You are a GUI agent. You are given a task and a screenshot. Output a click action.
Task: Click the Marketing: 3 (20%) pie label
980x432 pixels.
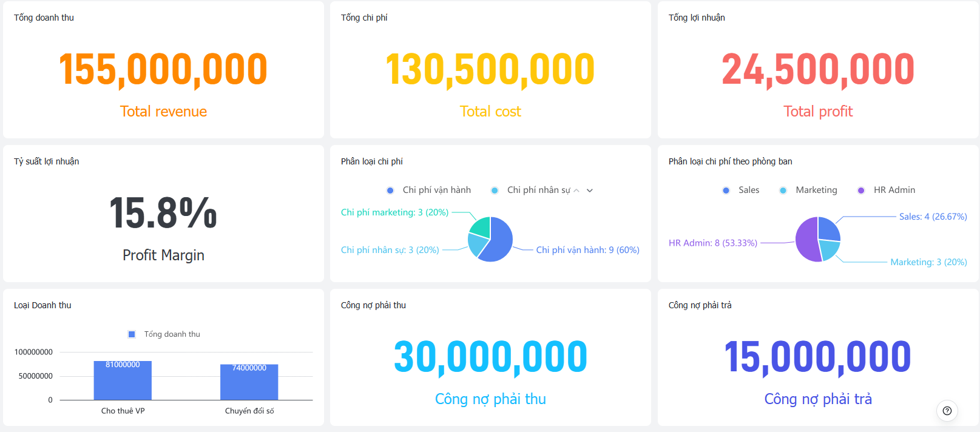928,262
